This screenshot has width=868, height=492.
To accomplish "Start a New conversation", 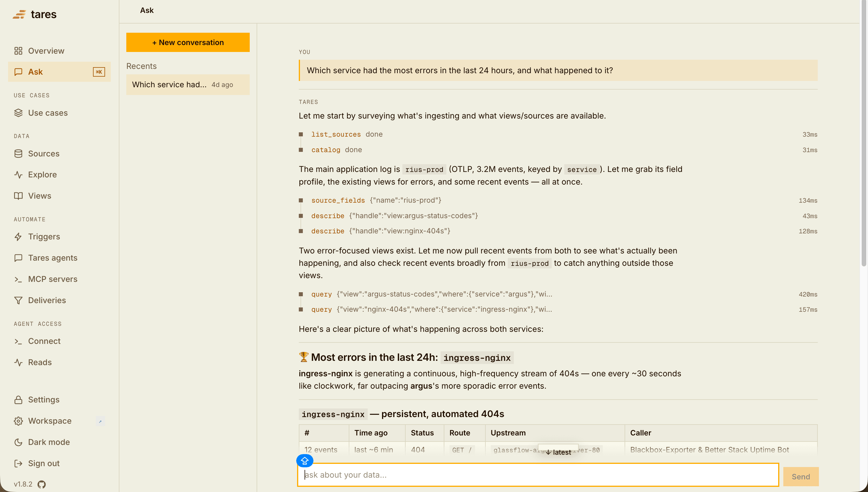I will click(188, 42).
